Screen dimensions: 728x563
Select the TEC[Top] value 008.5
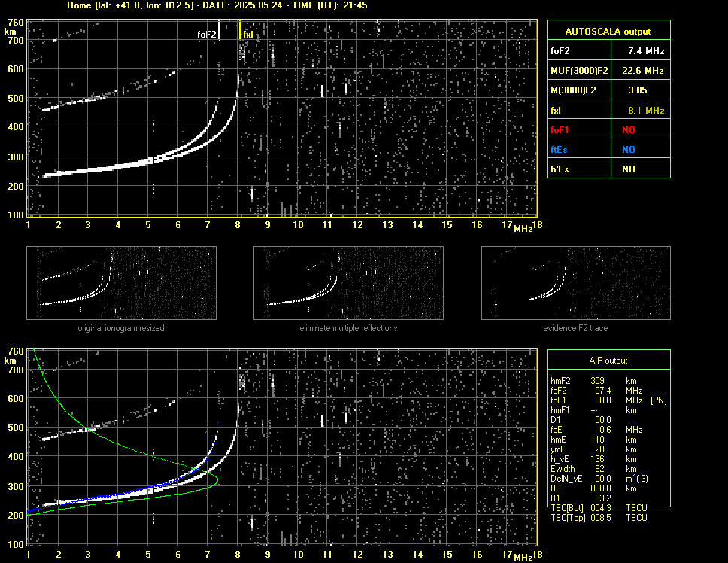(601, 518)
